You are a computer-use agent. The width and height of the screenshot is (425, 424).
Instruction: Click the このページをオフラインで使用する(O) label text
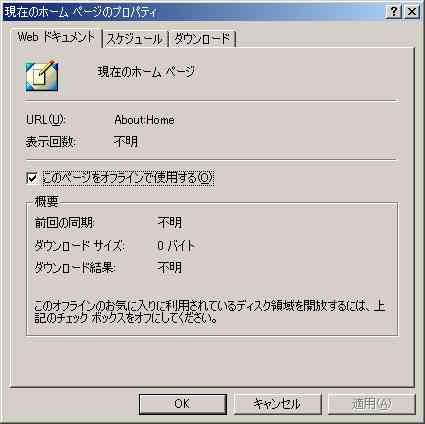pos(128,178)
